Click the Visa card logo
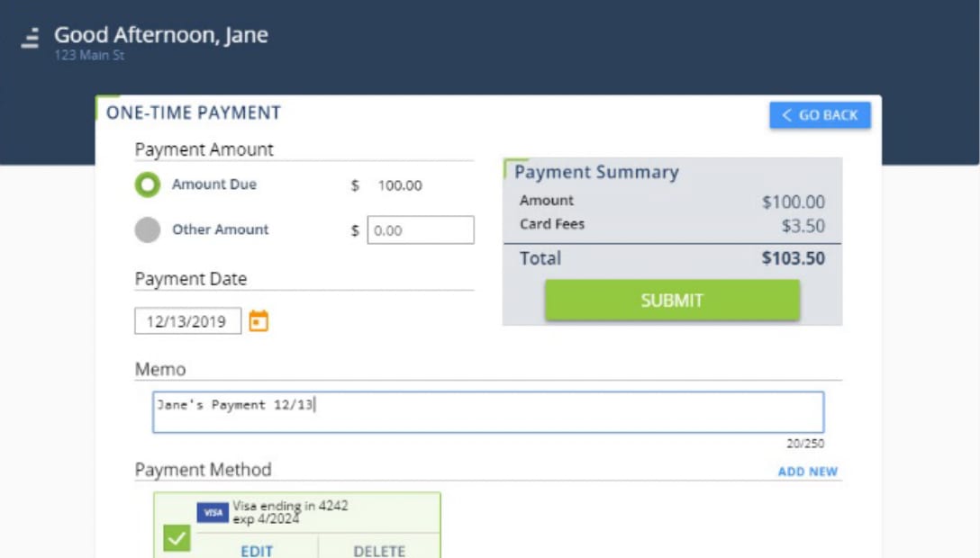 pos(213,512)
